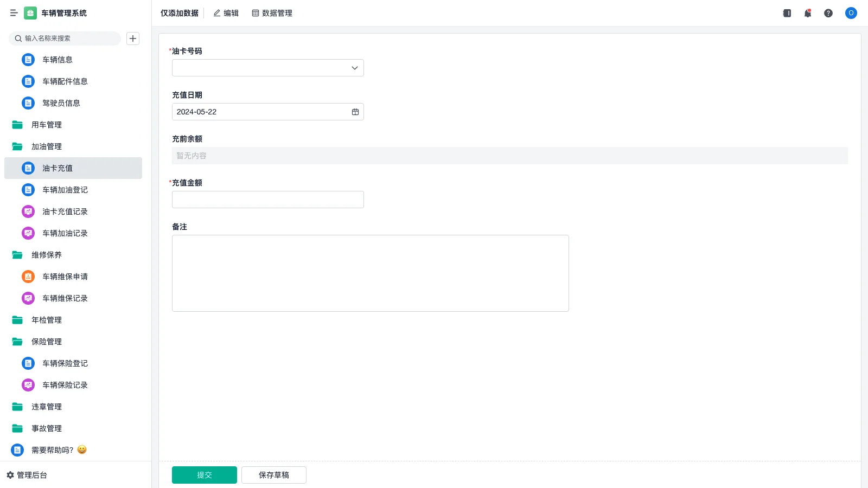Open the help question mark icon
This screenshot has width=868, height=488.
coord(828,13)
